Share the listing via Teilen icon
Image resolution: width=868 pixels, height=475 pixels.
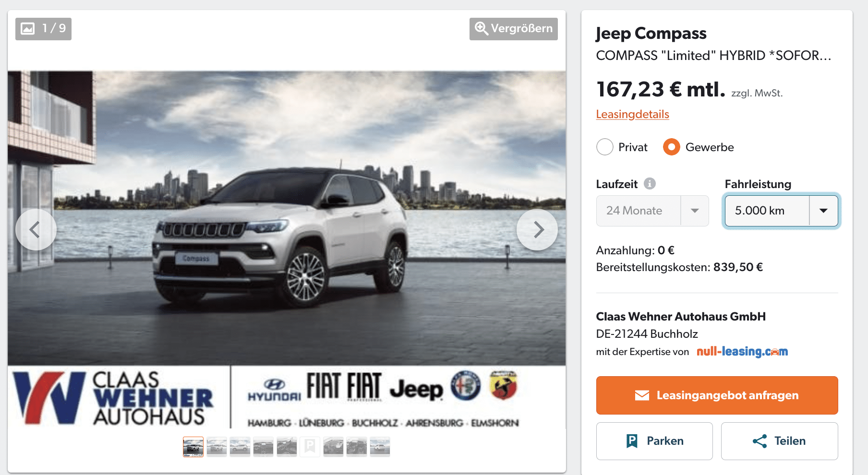coord(759,441)
